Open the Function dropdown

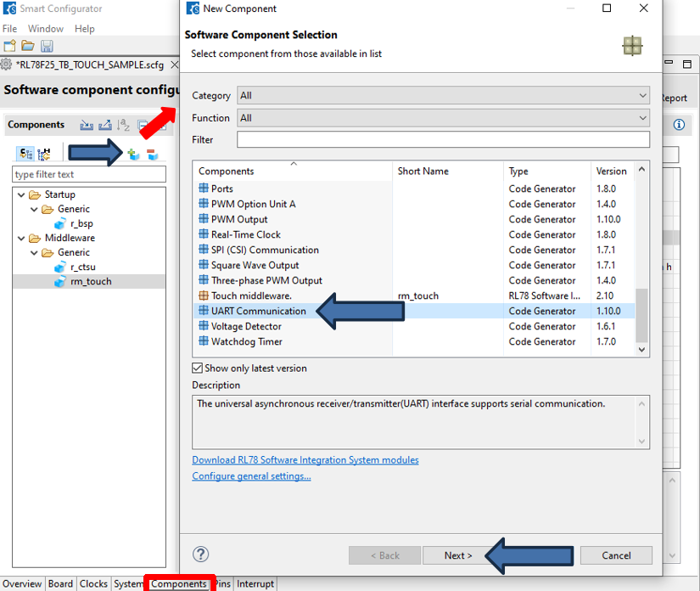[x=443, y=118]
